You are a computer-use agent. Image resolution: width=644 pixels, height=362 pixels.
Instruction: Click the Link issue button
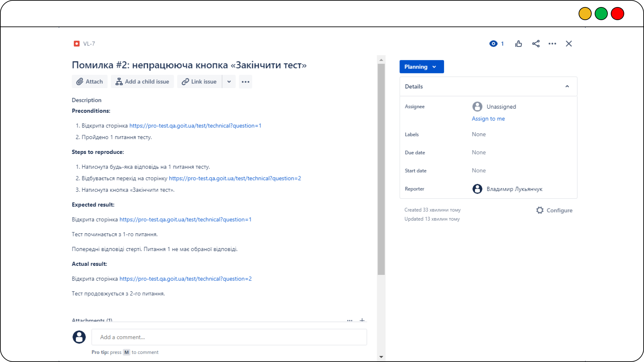point(200,81)
